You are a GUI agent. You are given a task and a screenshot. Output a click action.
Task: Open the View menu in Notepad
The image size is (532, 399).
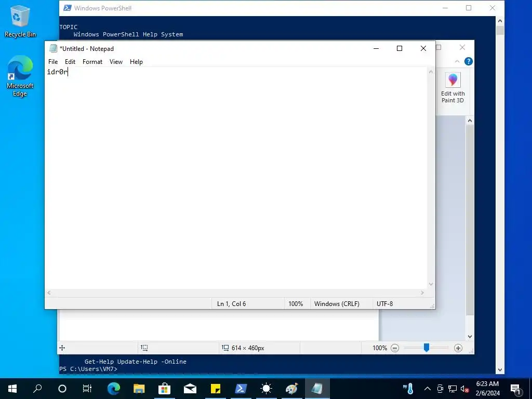pyautogui.click(x=116, y=62)
